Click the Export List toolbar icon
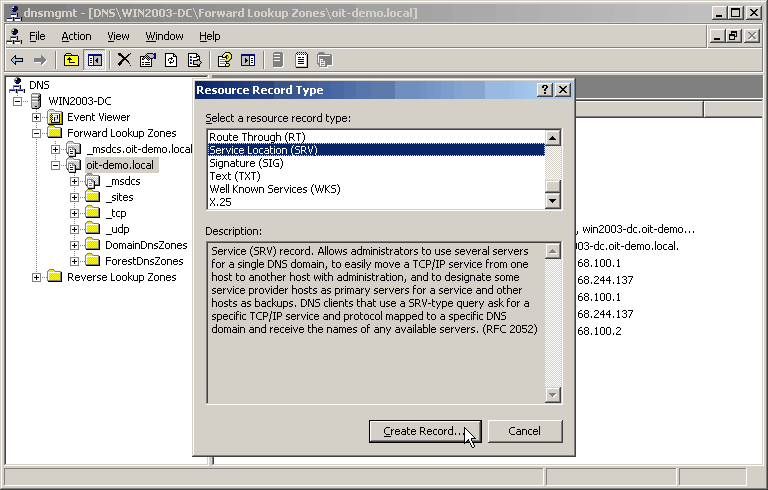 (194, 60)
